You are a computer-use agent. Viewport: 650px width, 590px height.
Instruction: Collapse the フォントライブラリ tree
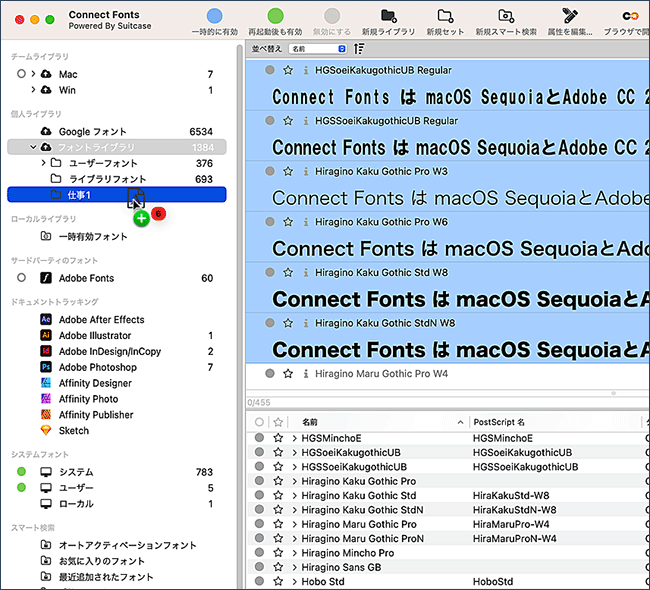tap(33, 147)
